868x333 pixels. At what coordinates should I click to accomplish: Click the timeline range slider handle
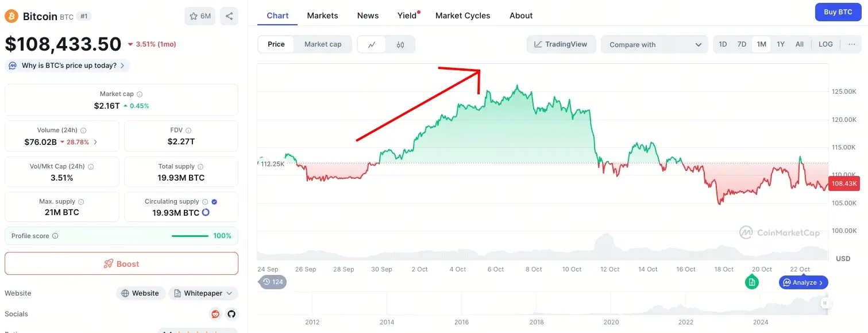(825, 303)
